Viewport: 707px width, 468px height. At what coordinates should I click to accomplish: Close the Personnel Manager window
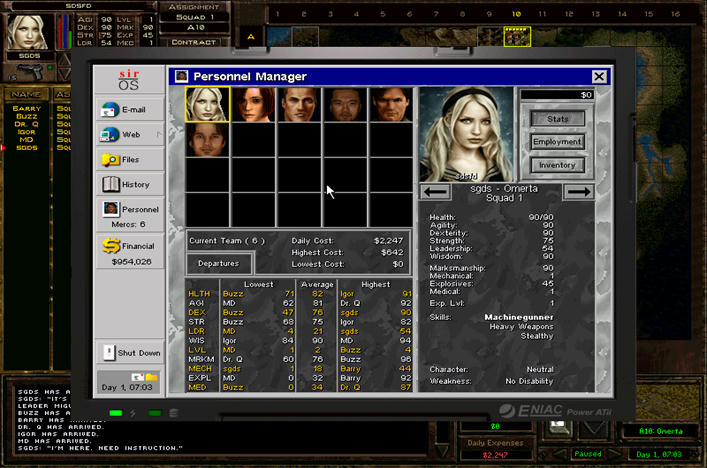tap(599, 77)
